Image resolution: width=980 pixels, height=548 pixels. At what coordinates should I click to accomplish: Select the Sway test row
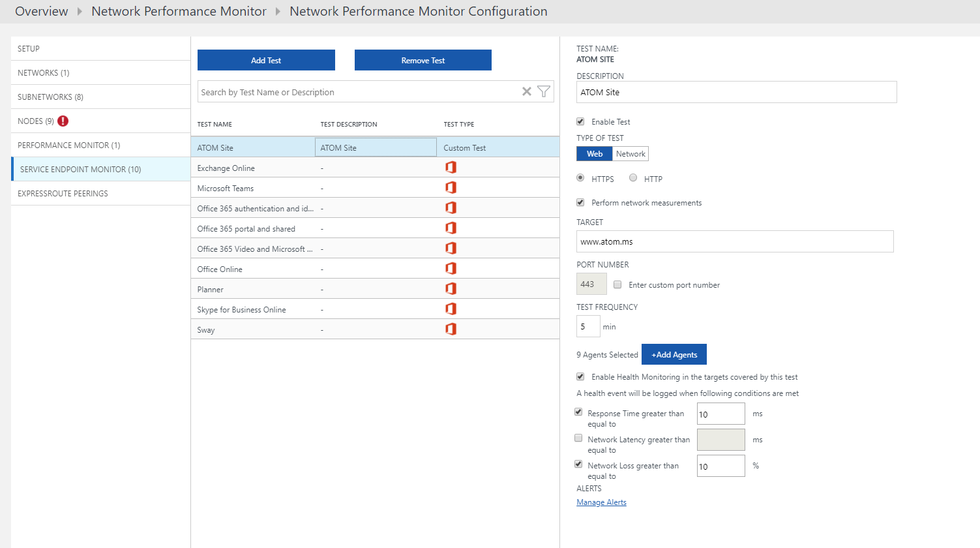click(375, 329)
